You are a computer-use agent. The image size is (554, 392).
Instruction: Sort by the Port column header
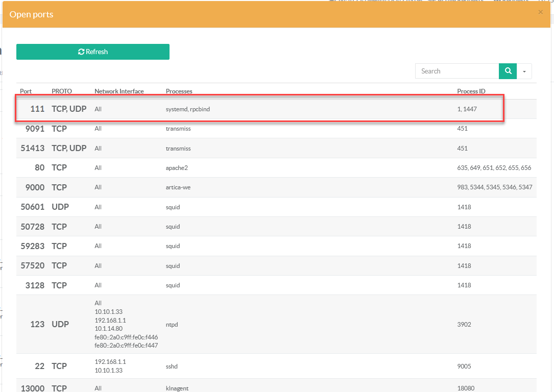tap(26, 91)
